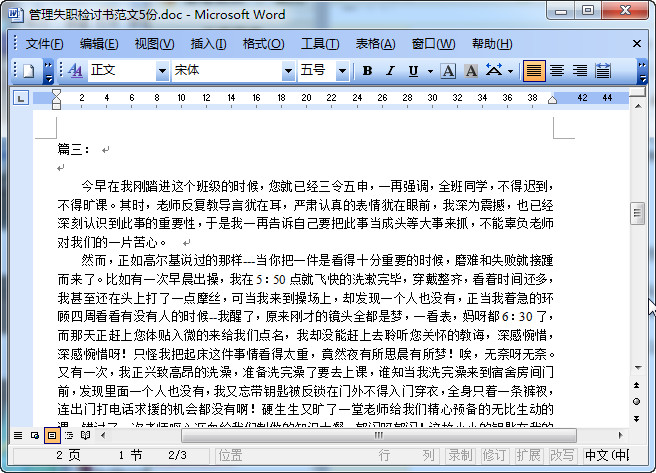Apply character shading icon
The height and width of the screenshot is (473, 656).
point(471,71)
